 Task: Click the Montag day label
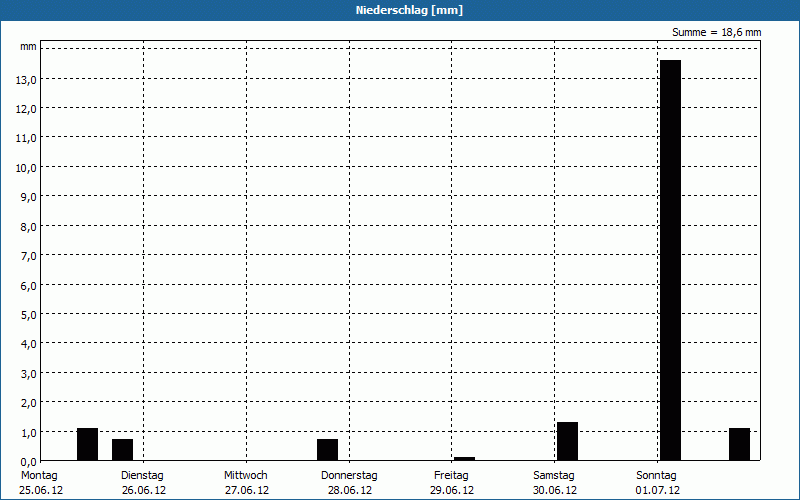[x=39, y=475]
